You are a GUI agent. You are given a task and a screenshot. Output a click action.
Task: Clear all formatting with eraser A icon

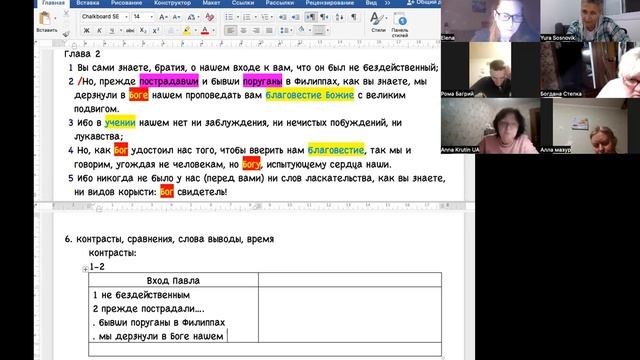tap(209, 17)
